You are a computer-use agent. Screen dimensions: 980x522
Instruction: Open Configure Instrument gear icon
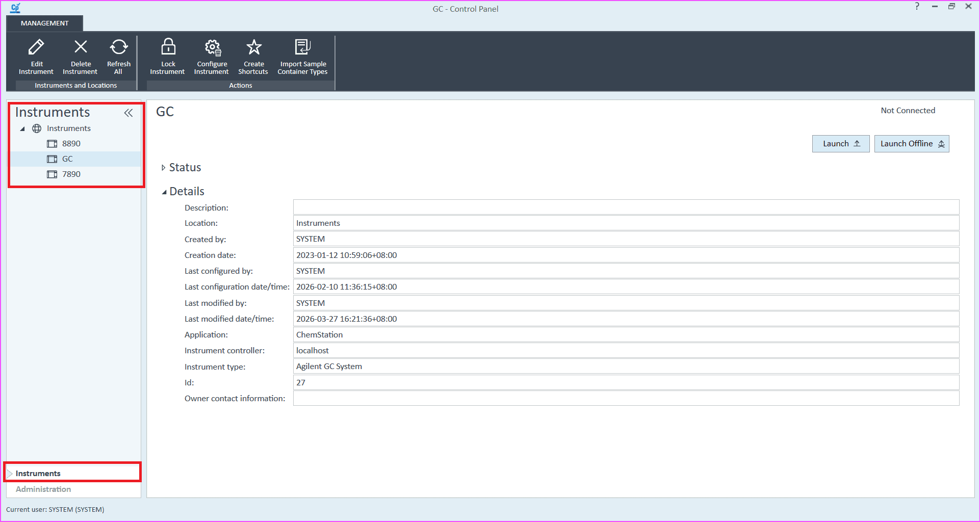click(x=213, y=47)
